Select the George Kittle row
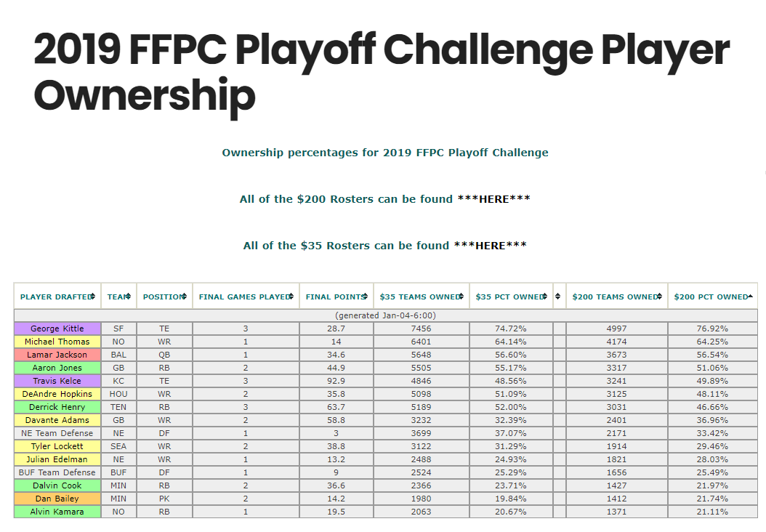 pyautogui.click(x=57, y=329)
